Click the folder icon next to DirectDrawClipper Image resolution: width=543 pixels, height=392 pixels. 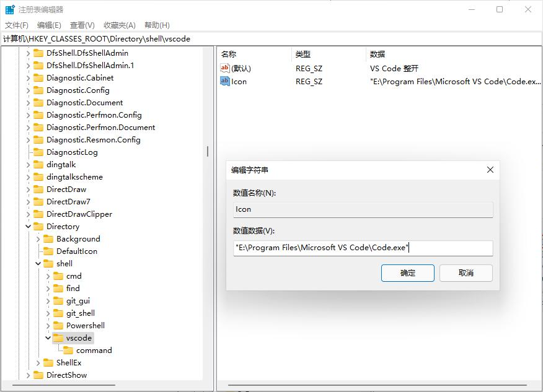point(38,214)
